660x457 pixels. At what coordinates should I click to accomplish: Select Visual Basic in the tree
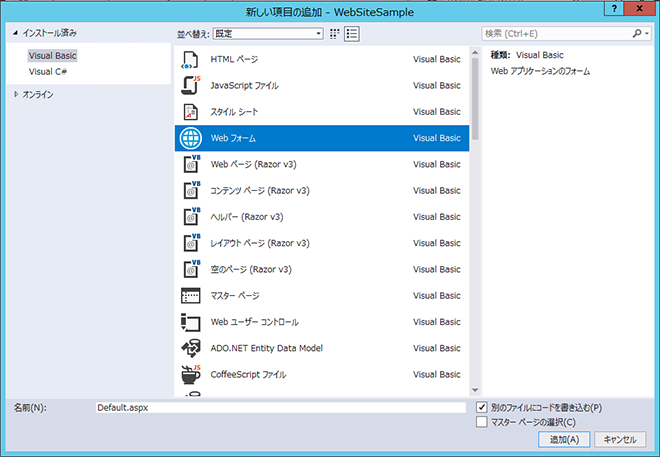point(53,56)
